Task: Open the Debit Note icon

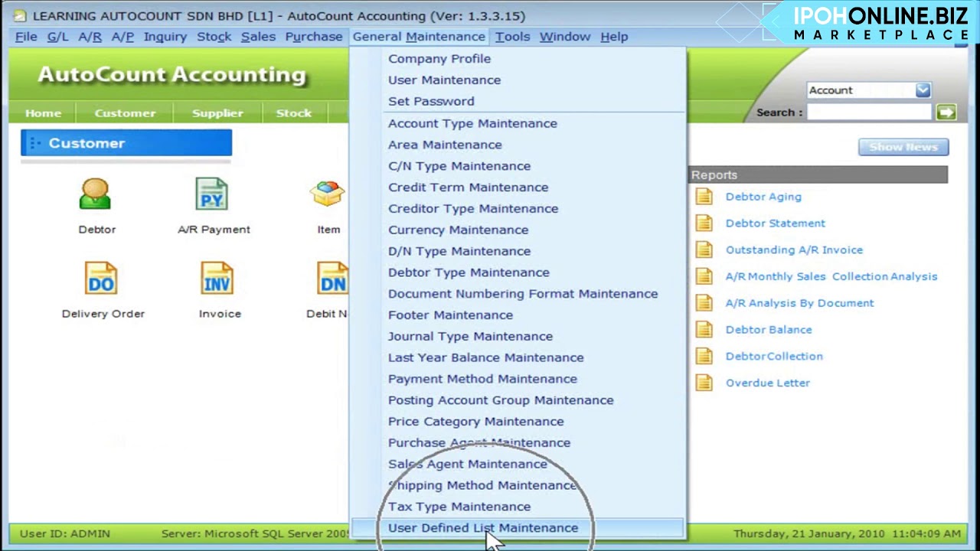Action: (x=333, y=279)
